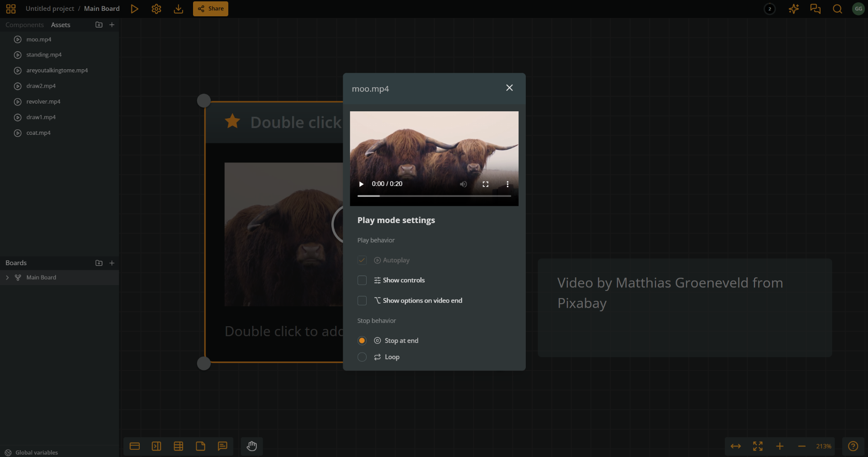The width and height of the screenshot is (868, 457).
Task: Add a table grid component
Action: [179, 446]
